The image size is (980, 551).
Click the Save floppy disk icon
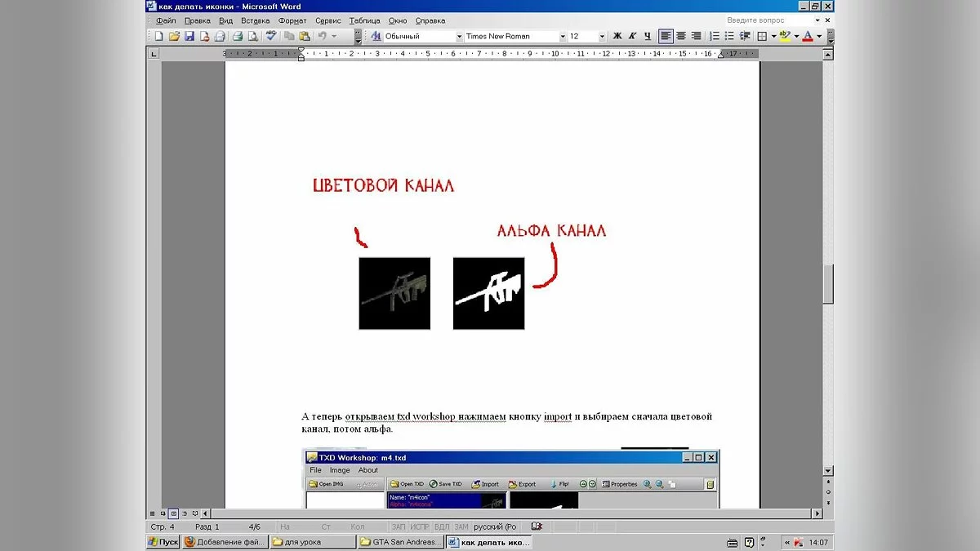pos(189,36)
